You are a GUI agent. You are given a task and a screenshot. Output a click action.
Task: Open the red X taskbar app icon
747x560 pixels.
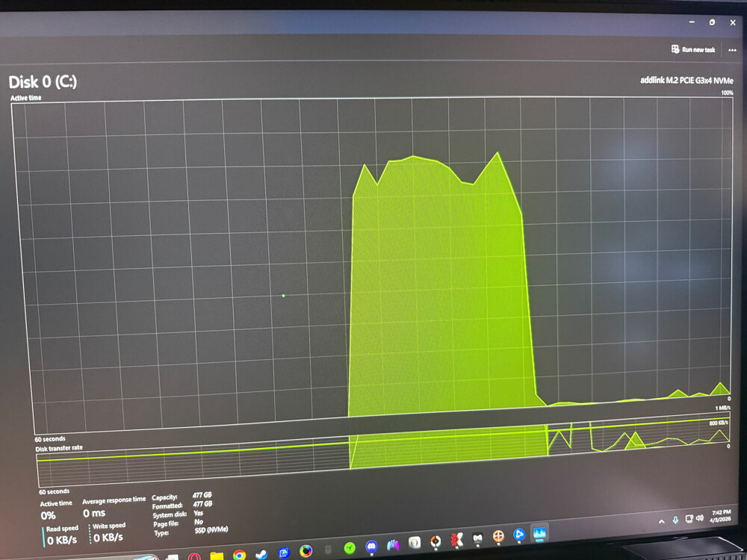[x=457, y=540]
